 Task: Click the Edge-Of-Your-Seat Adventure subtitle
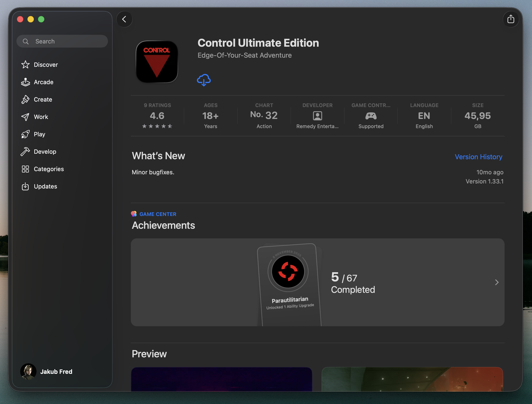(245, 55)
